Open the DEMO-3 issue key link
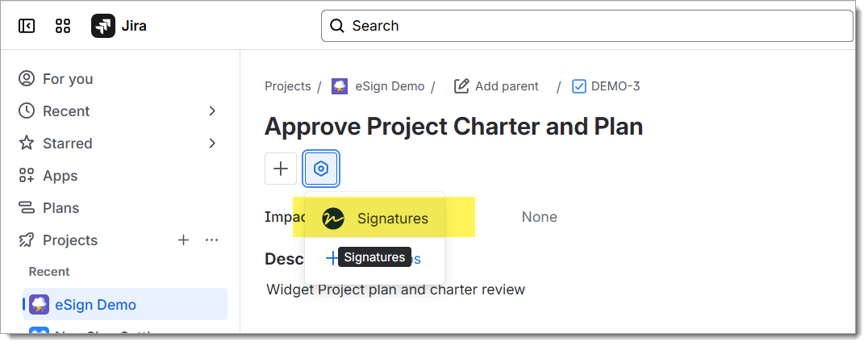The height and width of the screenshot is (346, 868). [x=615, y=86]
